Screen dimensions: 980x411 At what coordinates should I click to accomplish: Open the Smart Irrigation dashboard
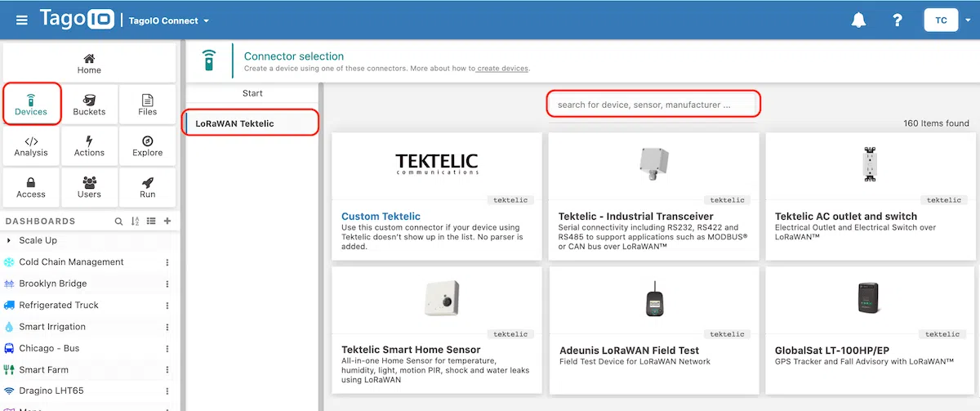(x=52, y=327)
